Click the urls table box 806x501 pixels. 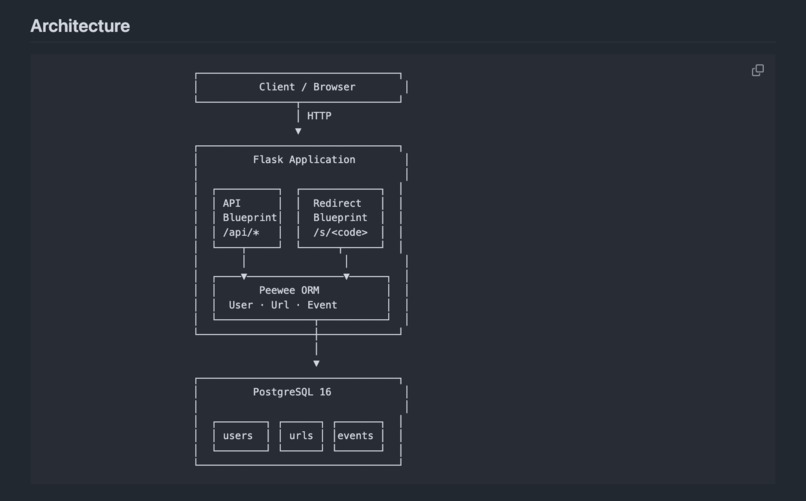tap(301, 436)
